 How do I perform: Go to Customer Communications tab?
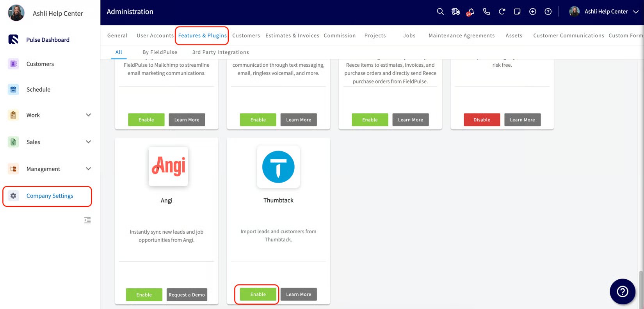pyautogui.click(x=569, y=36)
